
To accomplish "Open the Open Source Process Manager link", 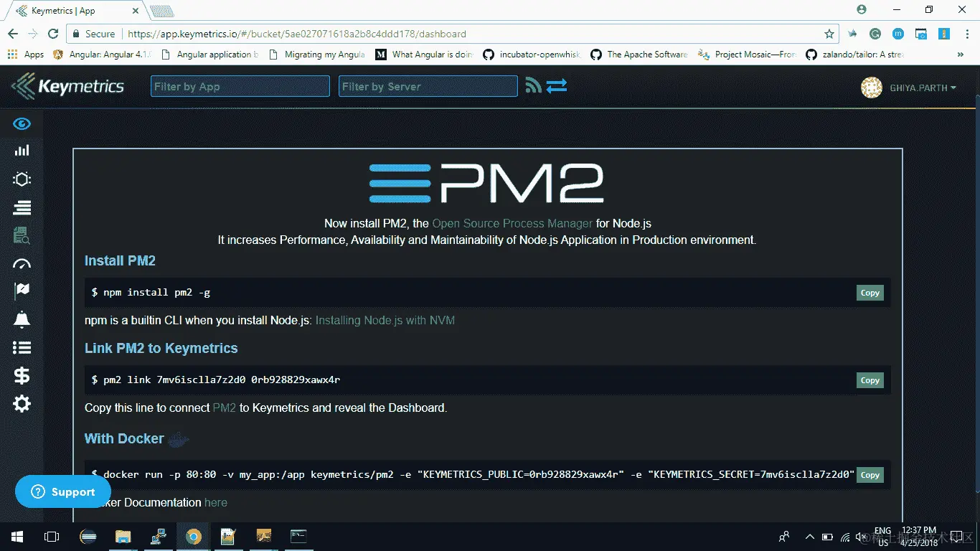I will point(512,223).
